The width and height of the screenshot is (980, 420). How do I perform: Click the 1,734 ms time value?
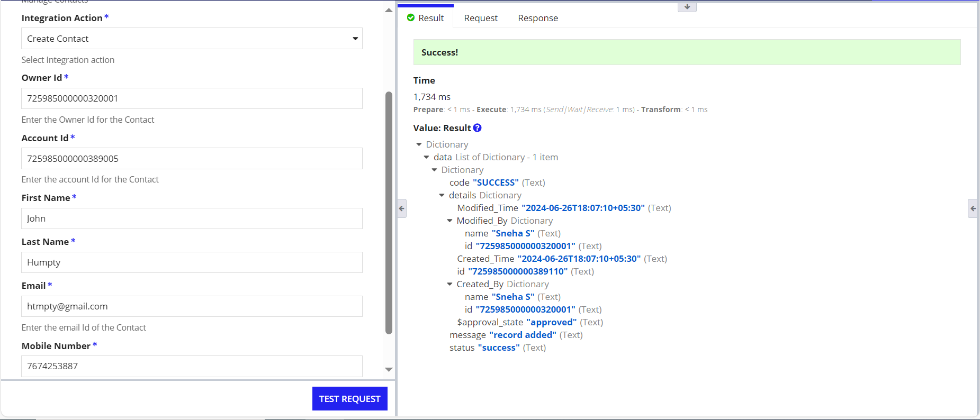point(432,97)
